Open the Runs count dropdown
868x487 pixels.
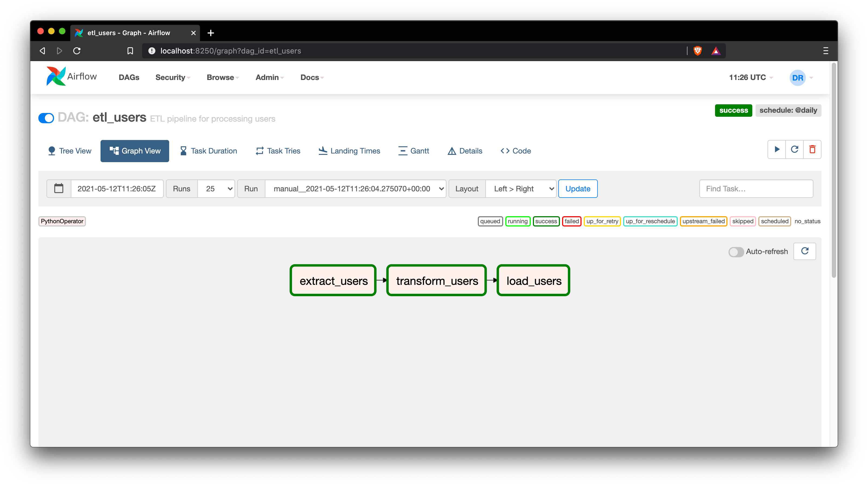216,189
